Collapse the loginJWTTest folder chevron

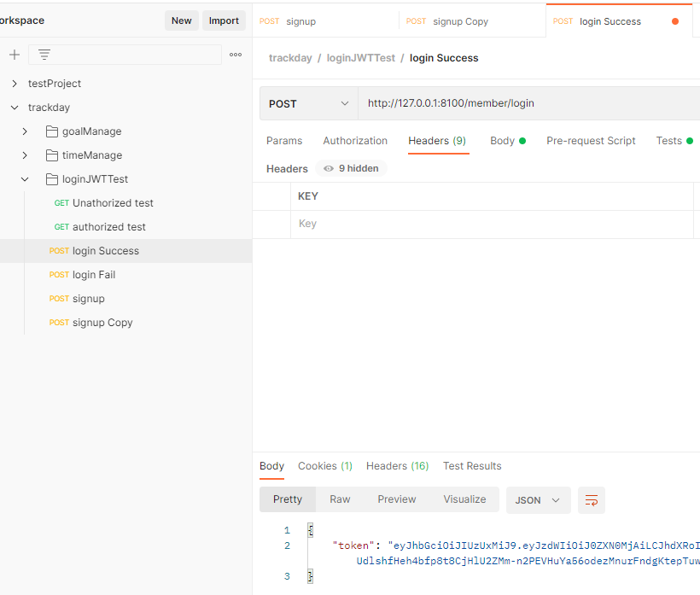25,179
